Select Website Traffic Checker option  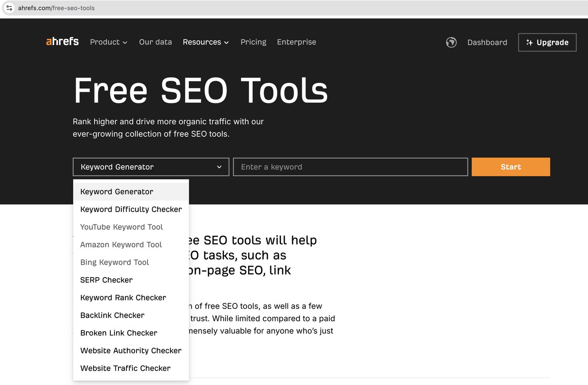[131, 368]
